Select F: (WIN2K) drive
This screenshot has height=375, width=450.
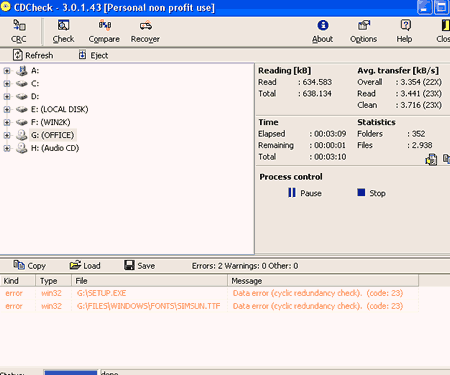click(51, 122)
